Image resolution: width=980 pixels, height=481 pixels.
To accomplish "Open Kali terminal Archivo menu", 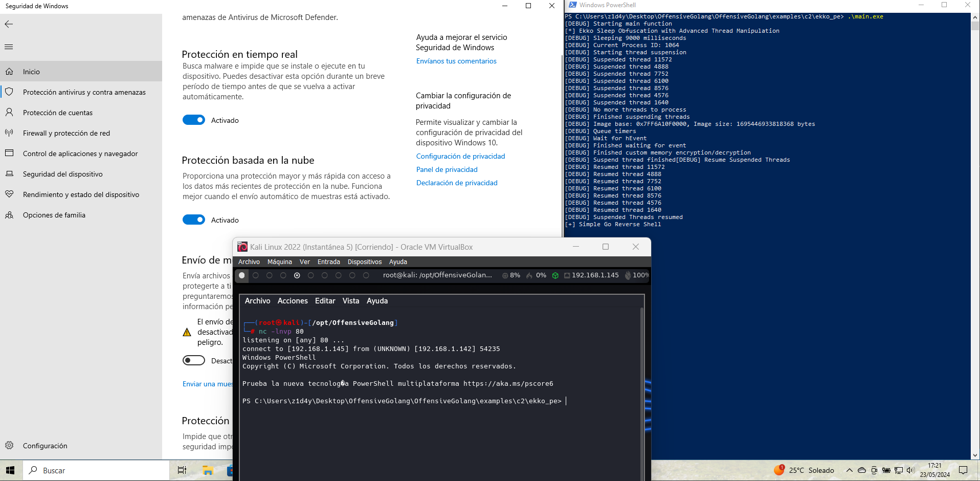I will pos(257,301).
